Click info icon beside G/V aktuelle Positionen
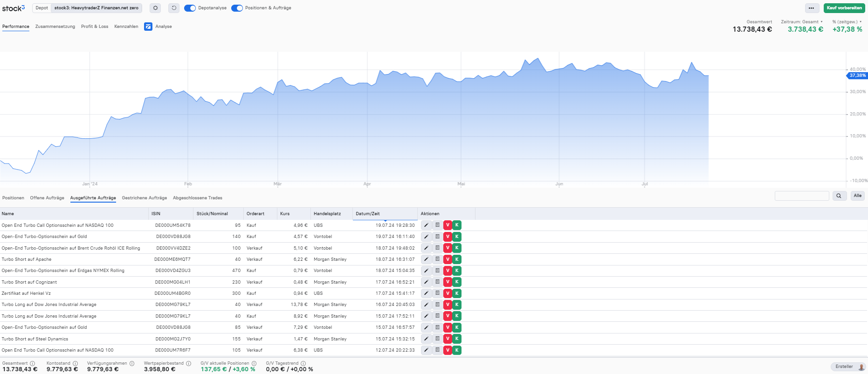The width and height of the screenshot is (868, 374). tap(254, 363)
